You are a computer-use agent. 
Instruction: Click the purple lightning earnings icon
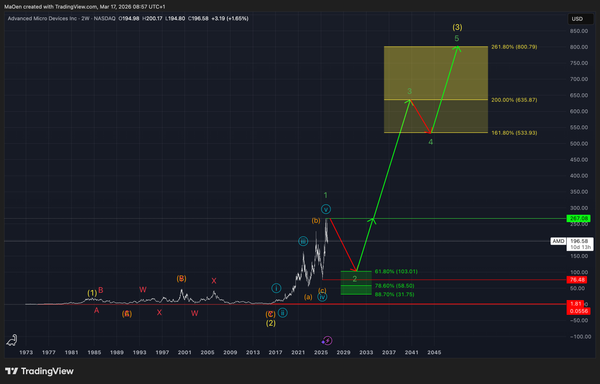tap(327, 340)
